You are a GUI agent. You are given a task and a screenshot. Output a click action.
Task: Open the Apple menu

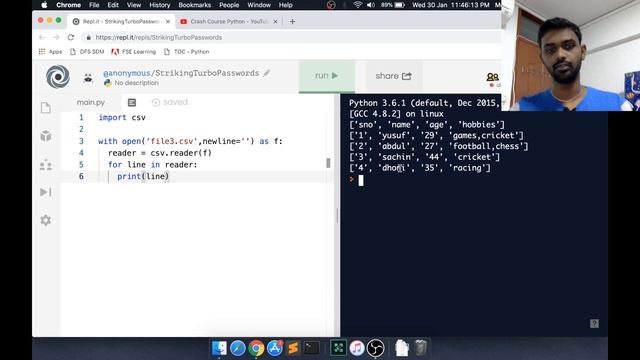pos(44,5)
